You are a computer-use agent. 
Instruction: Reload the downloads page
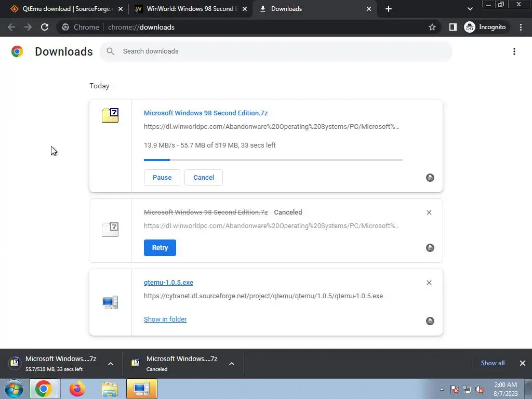pos(45,27)
